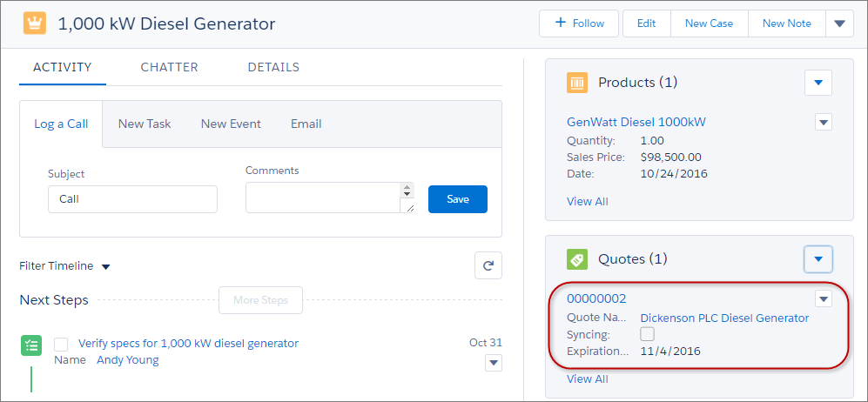Image resolution: width=868 pixels, height=402 pixels.
Task: Click the Oct 31 due date
Action: (486, 342)
